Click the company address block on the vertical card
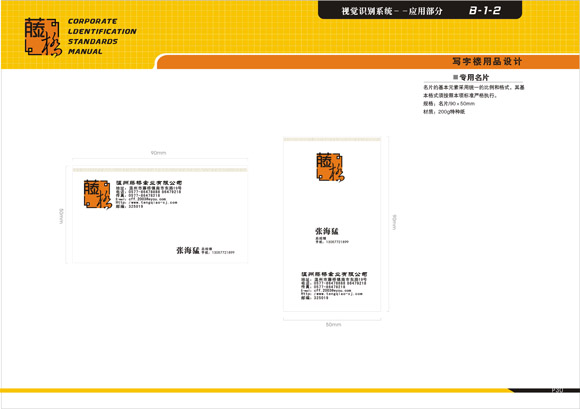 pos(334,285)
